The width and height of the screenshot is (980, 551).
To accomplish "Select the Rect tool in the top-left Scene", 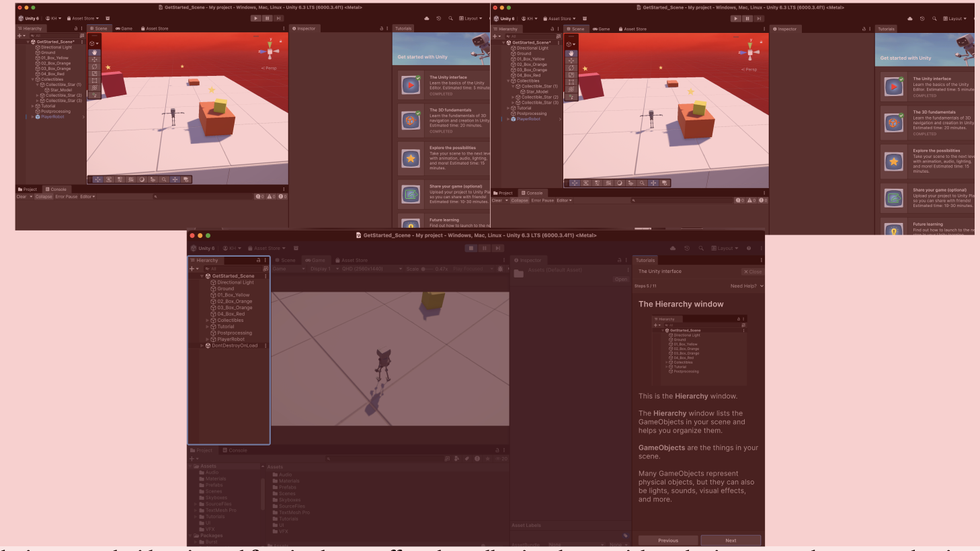I will coord(95,81).
